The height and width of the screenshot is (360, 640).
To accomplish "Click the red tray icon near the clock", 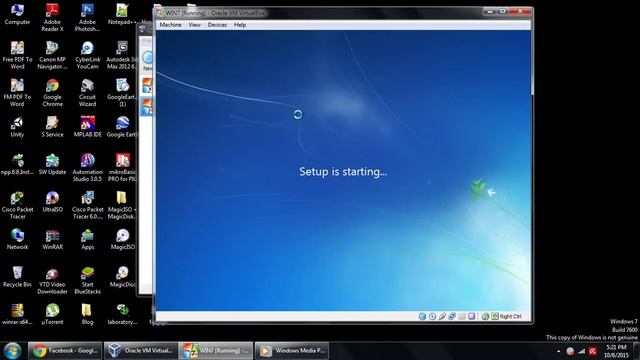I will click(x=593, y=351).
